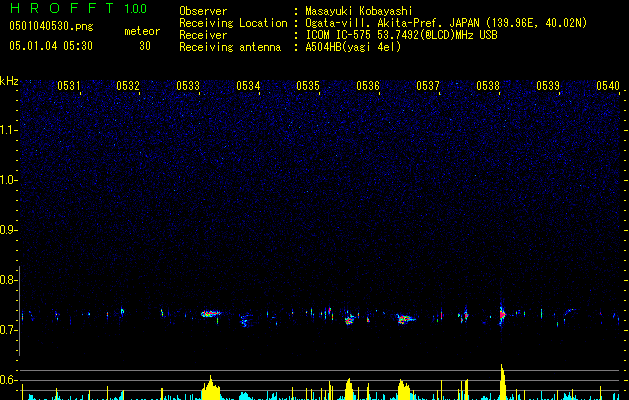Click the yellow power peak below 0533
This screenshot has height=400, width=629.
click(x=211, y=388)
